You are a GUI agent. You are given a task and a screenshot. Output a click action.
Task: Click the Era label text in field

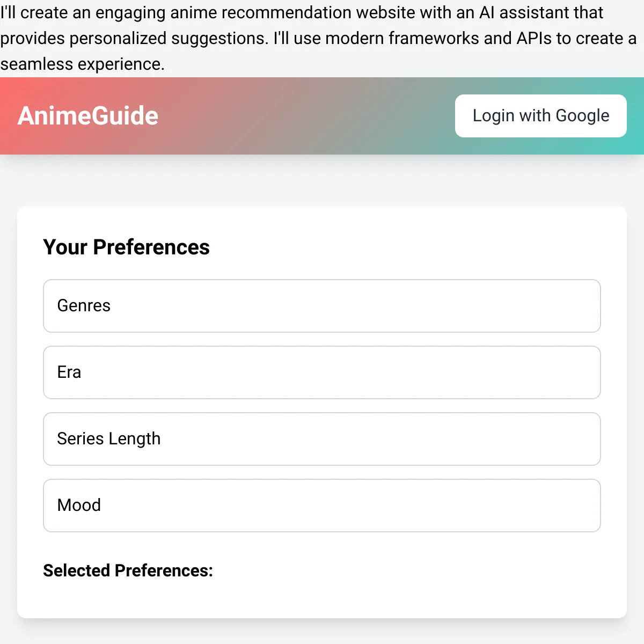[x=69, y=372]
